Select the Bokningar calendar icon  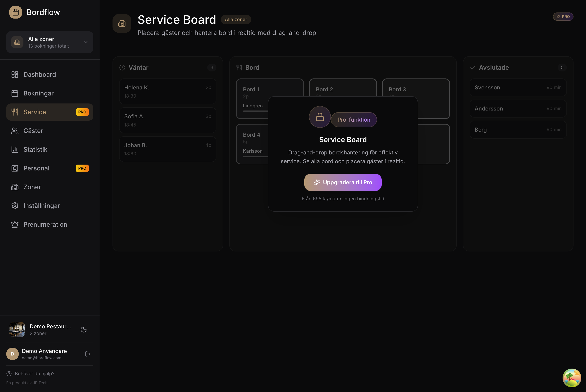(x=15, y=93)
